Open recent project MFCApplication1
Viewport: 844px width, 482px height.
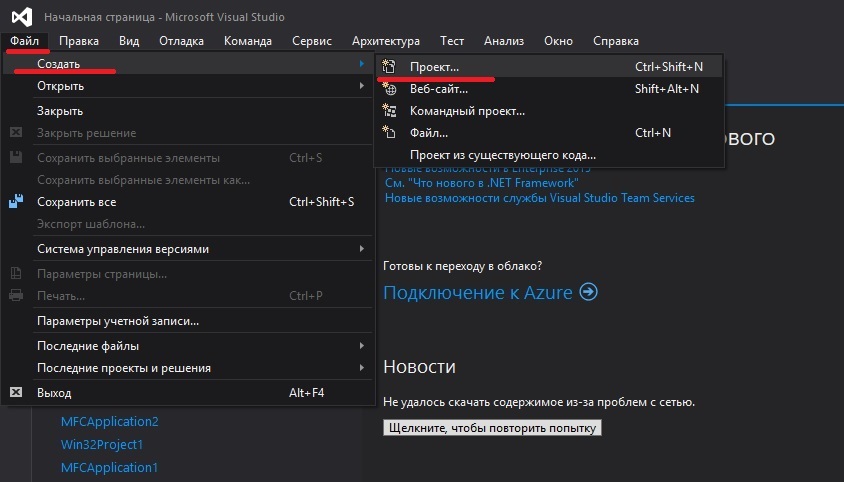click(x=109, y=467)
